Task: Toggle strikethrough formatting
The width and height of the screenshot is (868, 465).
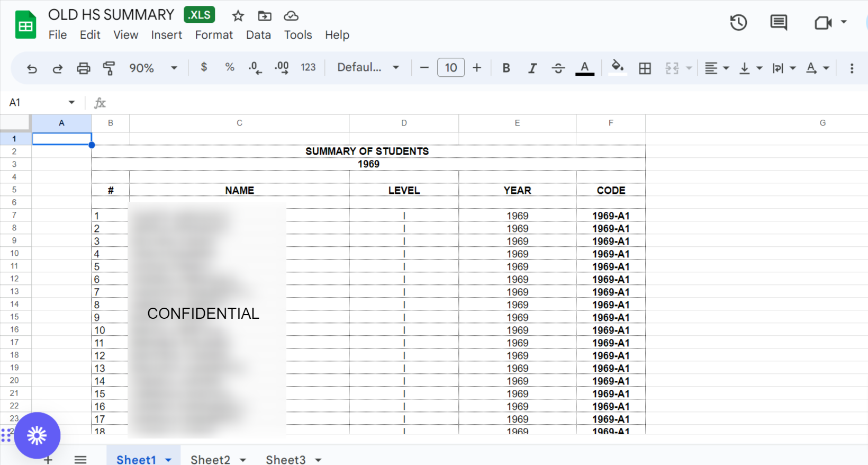Action: coord(558,68)
